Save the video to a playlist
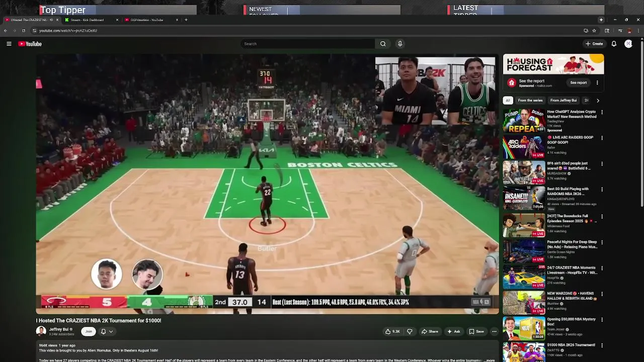 [x=476, y=331]
